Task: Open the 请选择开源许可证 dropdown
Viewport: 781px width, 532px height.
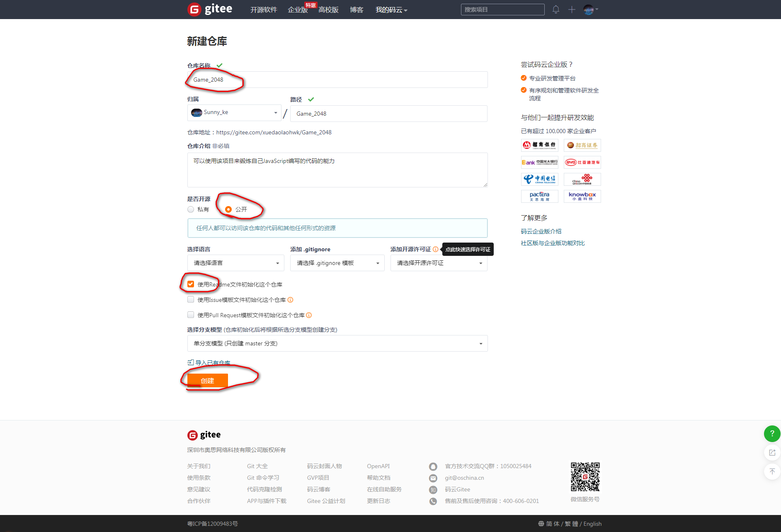Action: [439, 263]
